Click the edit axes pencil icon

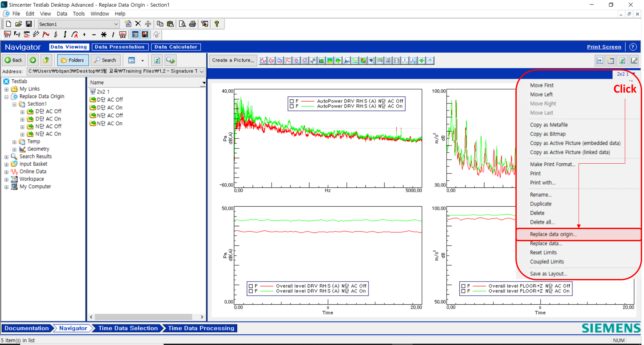[634, 61]
